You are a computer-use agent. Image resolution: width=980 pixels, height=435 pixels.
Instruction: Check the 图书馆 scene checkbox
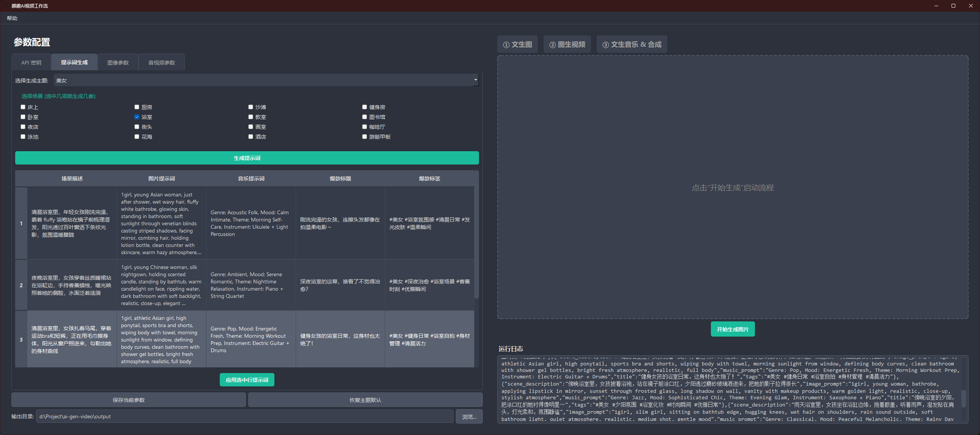(364, 117)
